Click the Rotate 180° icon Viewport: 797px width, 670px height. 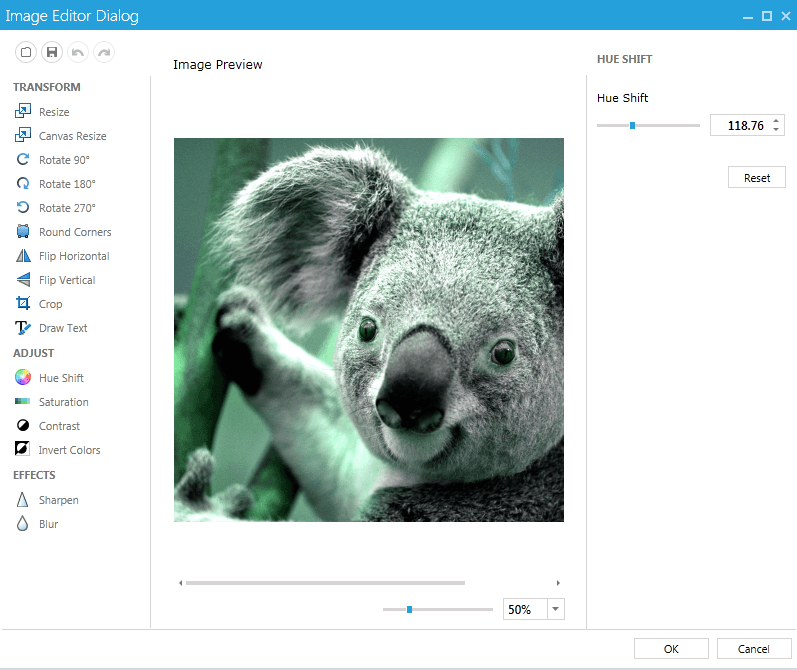point(23,184)
